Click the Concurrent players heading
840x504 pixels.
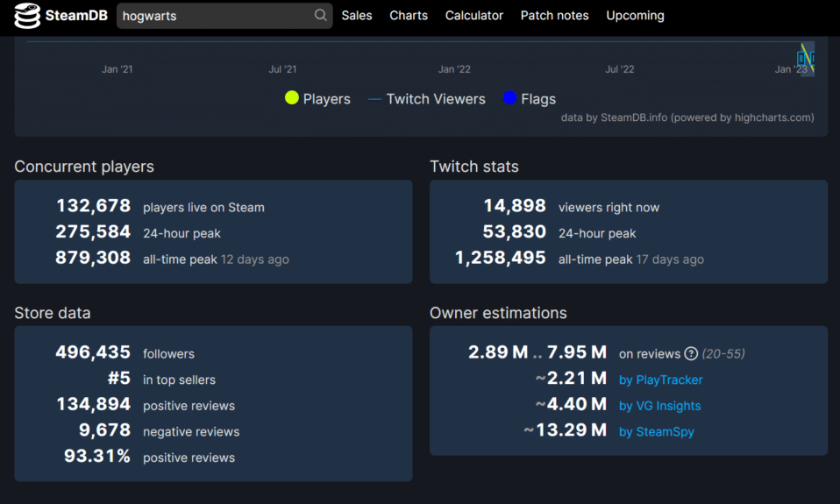coord(84,167)
